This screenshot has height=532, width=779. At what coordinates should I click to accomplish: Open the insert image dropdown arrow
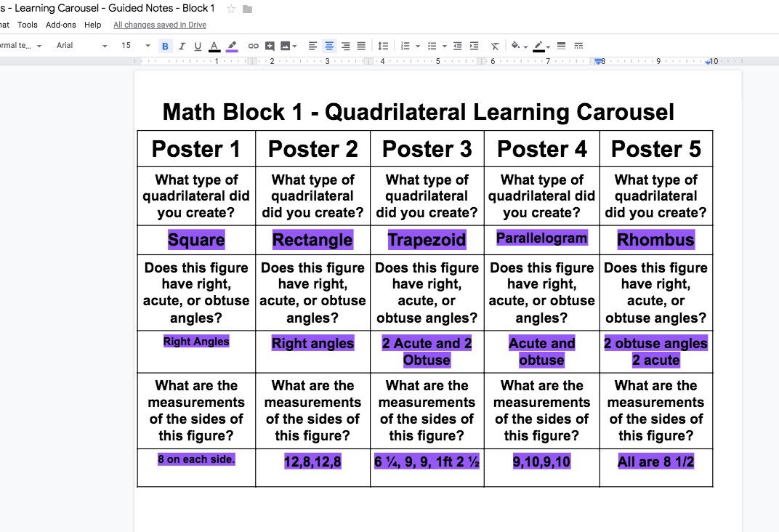[295, 47]
